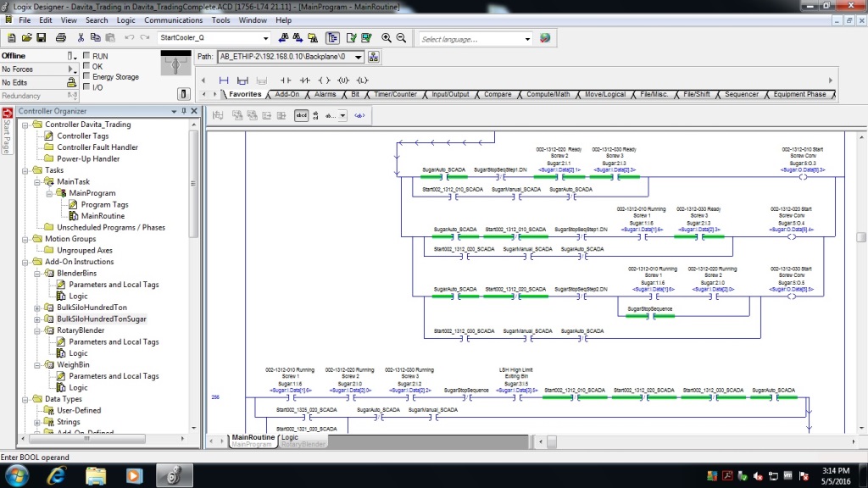Open RSWho network browse icon beside Path

pyautogui.click(x=374, y=57)
